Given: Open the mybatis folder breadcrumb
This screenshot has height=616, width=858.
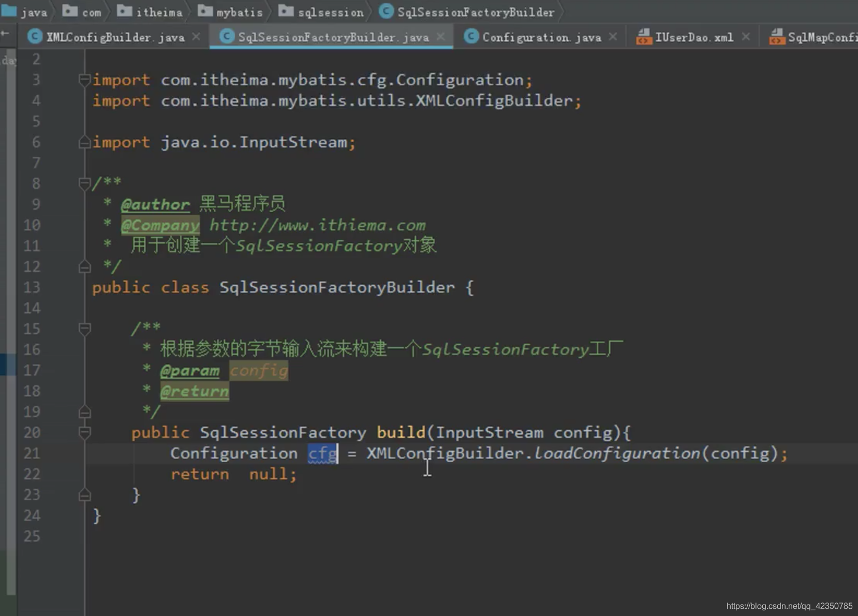Looking at the screenshot, I should [x=231, y=11].
